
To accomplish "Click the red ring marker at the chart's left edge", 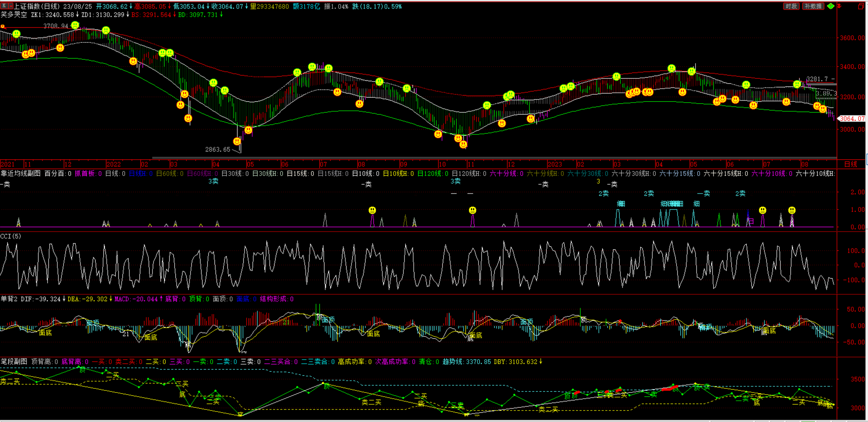I will click(x=3, y=26).
